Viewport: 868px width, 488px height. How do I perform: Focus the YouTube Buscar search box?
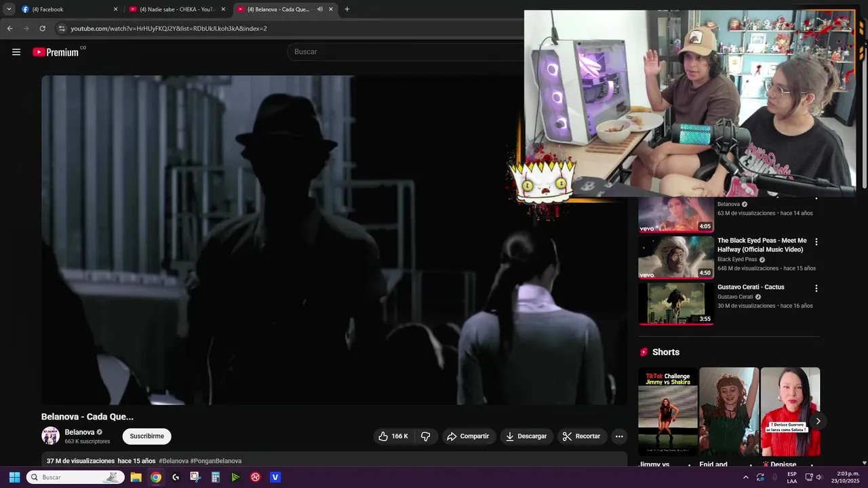407,52
